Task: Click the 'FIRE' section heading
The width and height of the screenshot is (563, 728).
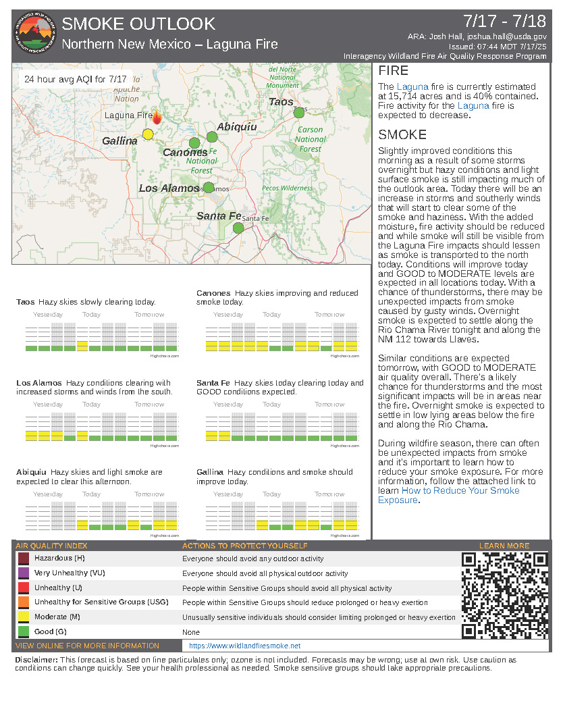Action: [x=393, y=70]
